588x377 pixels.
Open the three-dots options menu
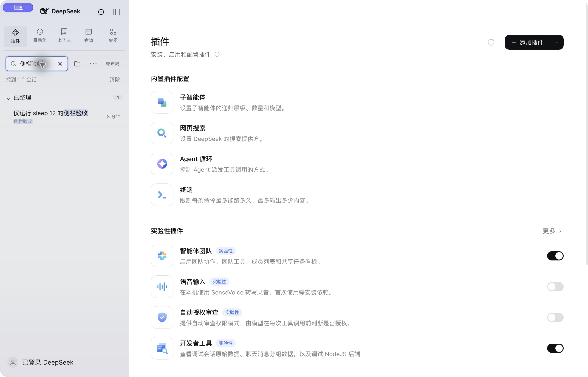[93, 64]
